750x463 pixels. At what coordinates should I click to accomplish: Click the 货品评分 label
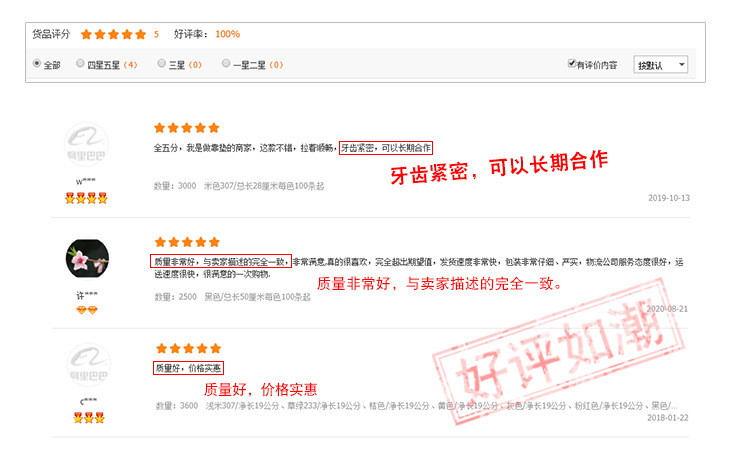click(x=51, y=34)
